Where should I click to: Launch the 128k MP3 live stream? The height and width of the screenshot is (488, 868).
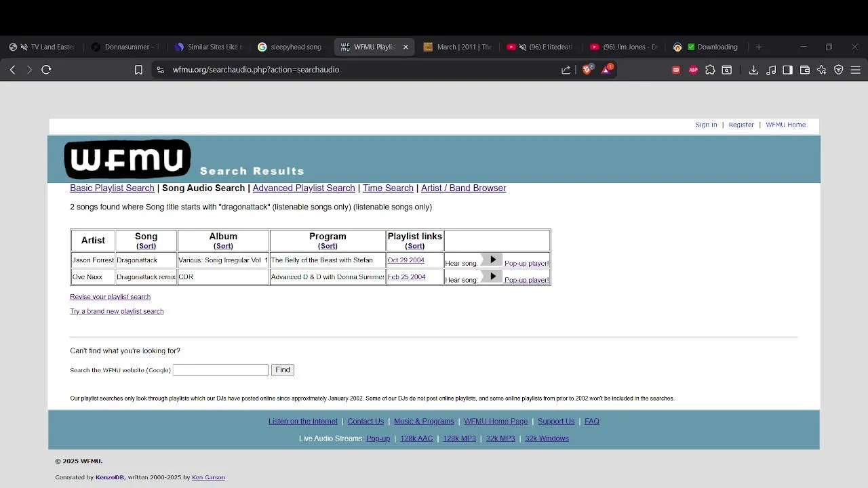[459, 439]
